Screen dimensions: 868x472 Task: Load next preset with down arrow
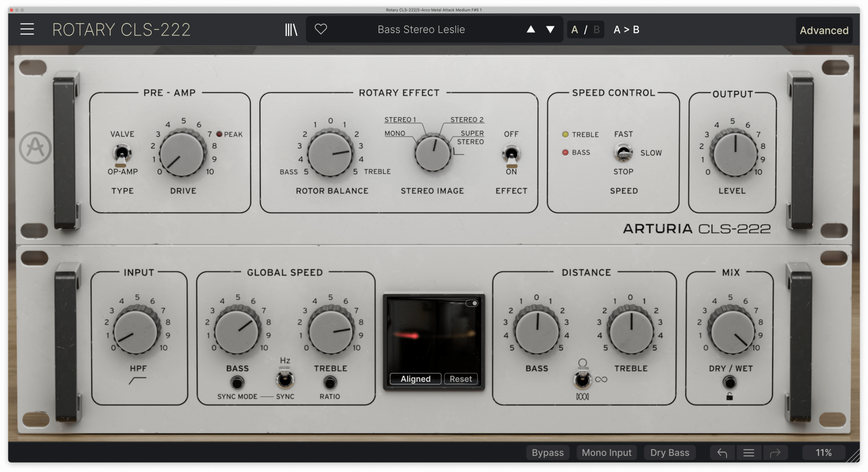pyautogui.click(x=550, y=29)
